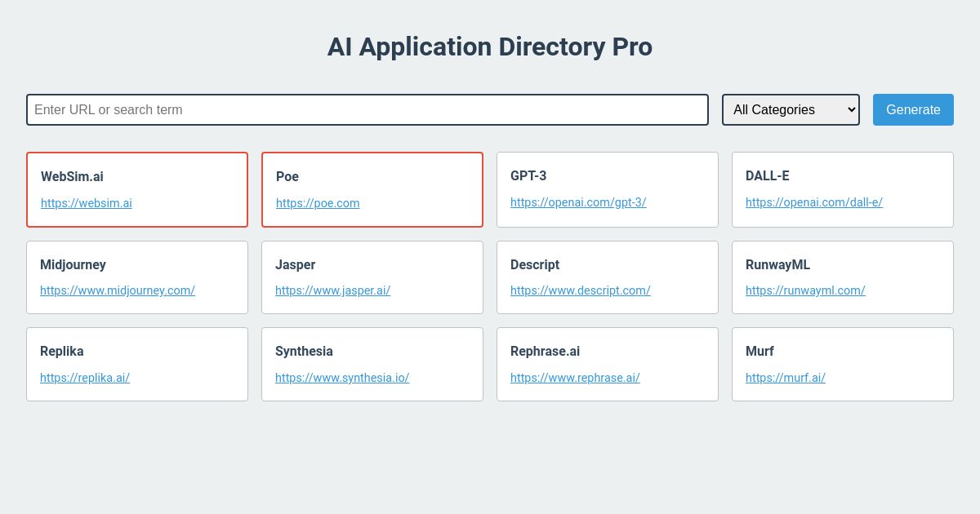980x514 pixels.
Task: Open the Synthesia.io link
Action: coord(342,378)
